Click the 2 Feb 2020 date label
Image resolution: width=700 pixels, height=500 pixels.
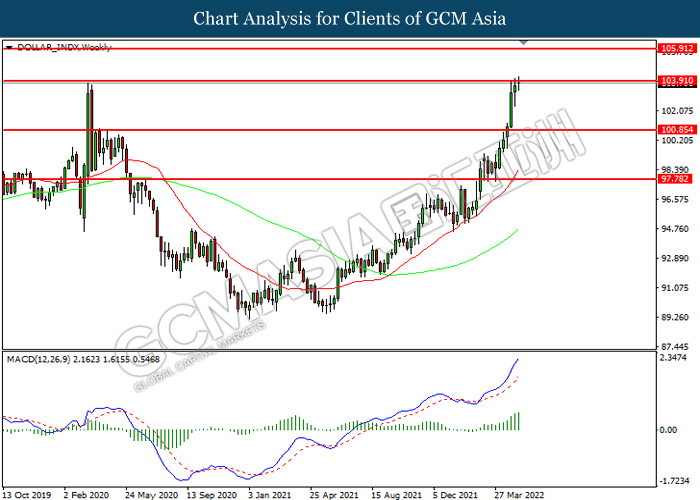86,495
